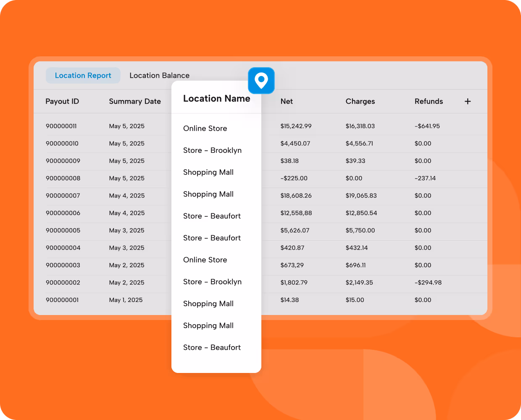Viewport: 521px width, 420px height.
Task: Click Net value $420.87
Action: (292, 248)
